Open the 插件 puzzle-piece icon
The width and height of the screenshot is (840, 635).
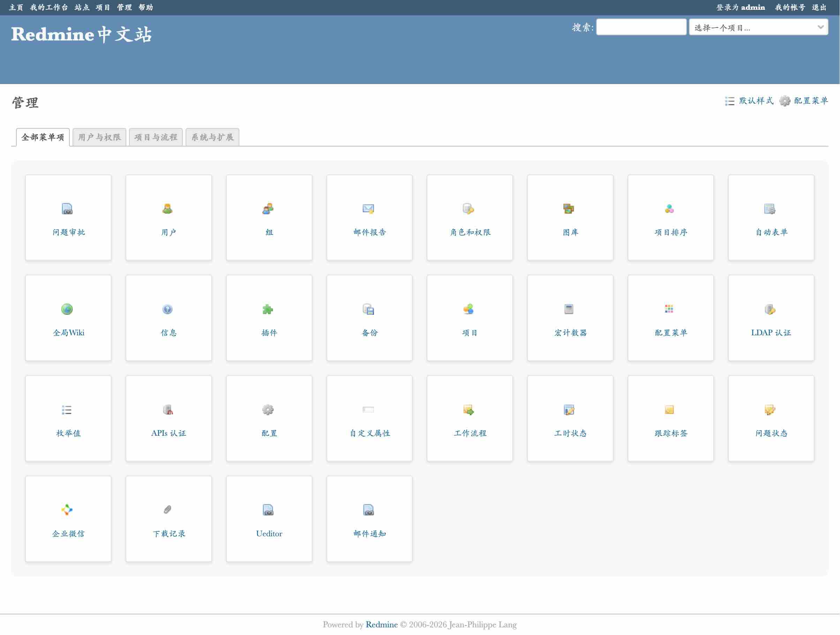click(x=268, y=309)
